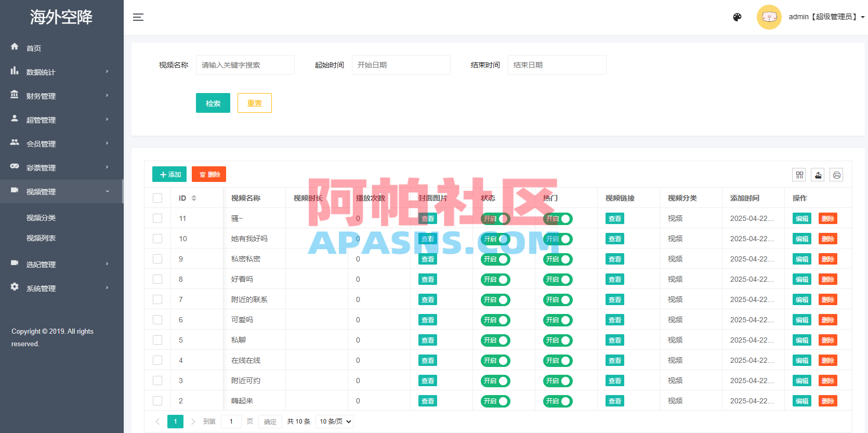Click the red 删除 batch delete button

coord(209,174)
